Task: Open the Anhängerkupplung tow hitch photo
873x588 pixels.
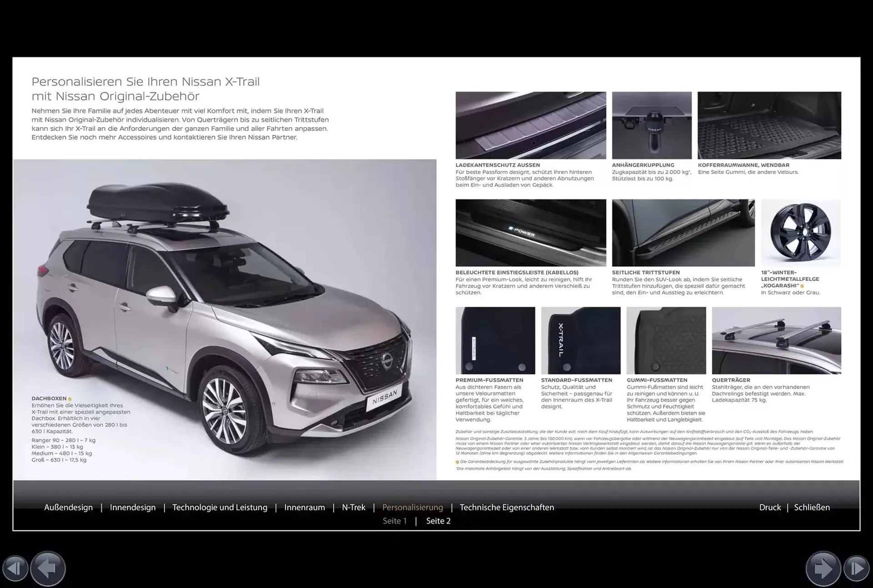Action: coord(652,125)
